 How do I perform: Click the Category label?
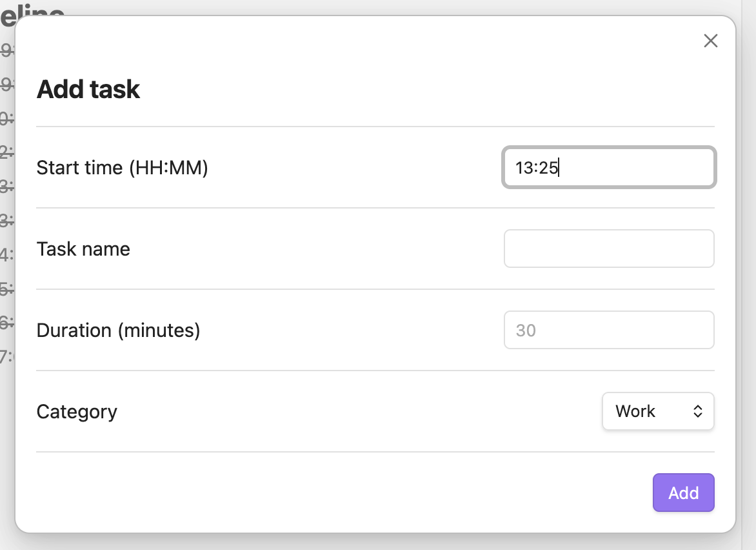[77, 412]
